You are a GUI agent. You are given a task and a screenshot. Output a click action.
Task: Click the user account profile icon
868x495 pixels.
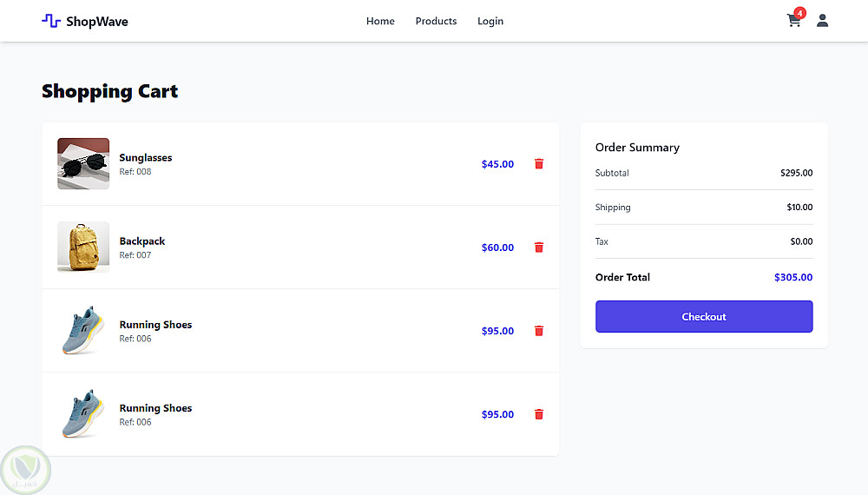pyautogui.click(x=822, y=21)
